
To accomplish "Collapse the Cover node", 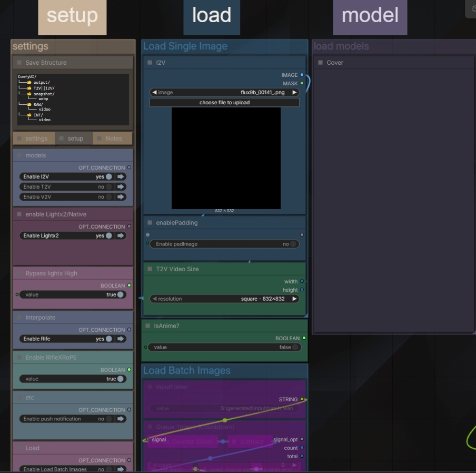I will tap(320, 63).
